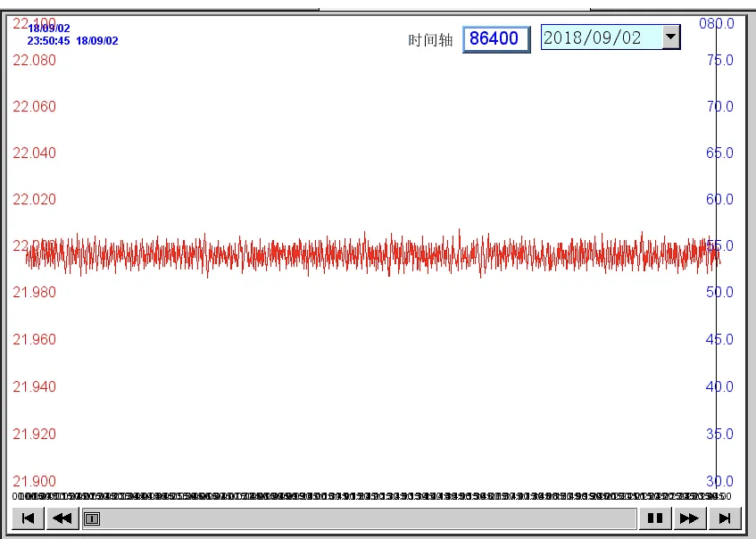Image resolution: width=756 pixels, height=539 pixels.
Task: Pause the trend chart updating
Action: [654, 518]
